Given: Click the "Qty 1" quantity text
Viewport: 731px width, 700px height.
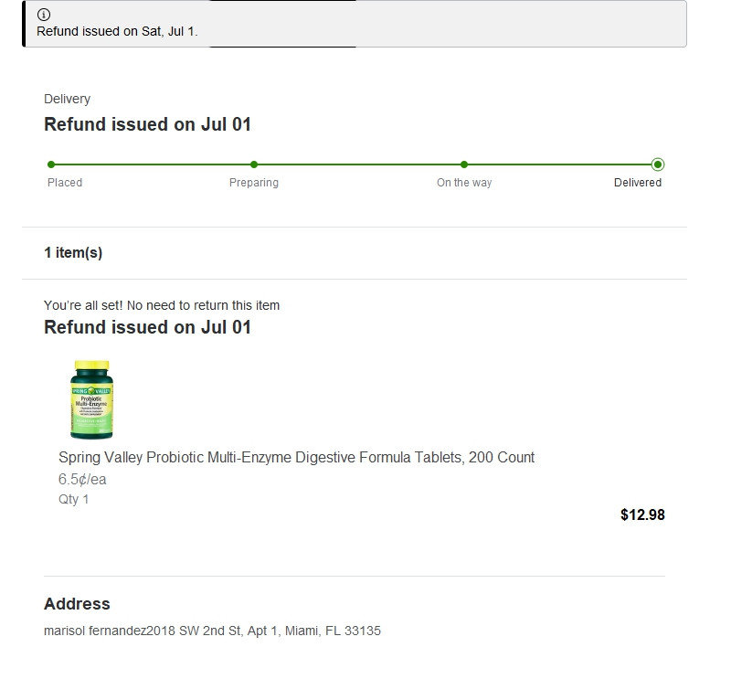Looking at the screenshot, I should (x=74, y=499).
